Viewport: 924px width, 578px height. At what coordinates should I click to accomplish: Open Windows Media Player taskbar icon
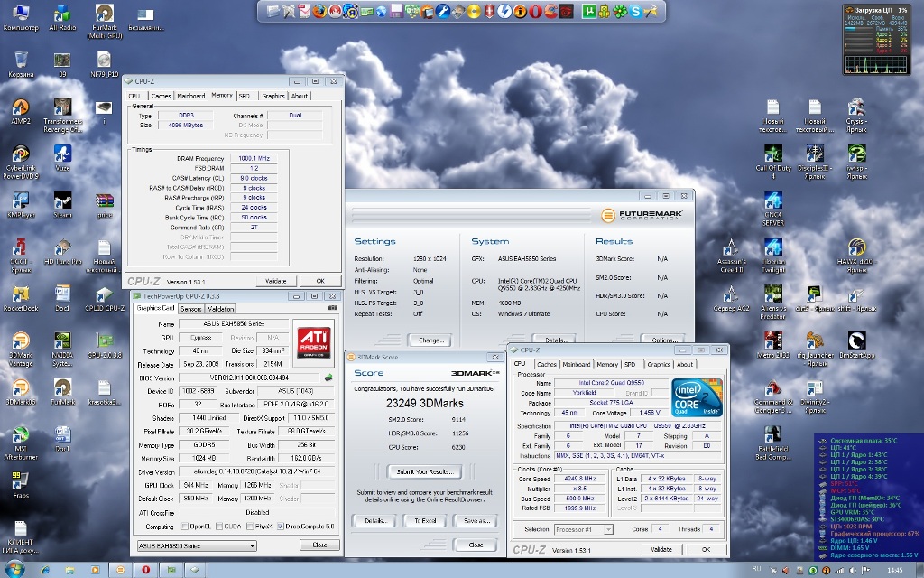(x=95, y=571)
